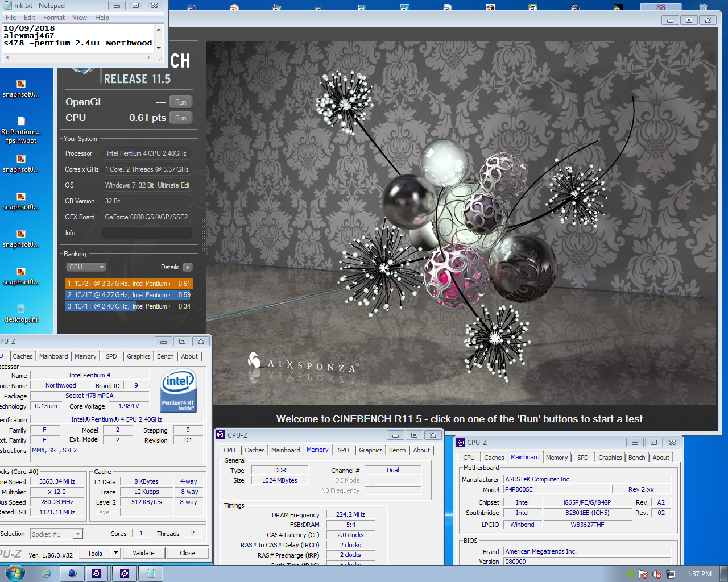Run the OpenGL benchmark in Cinebench
Viewport: 728px width, 582px height.
[181, 102]
